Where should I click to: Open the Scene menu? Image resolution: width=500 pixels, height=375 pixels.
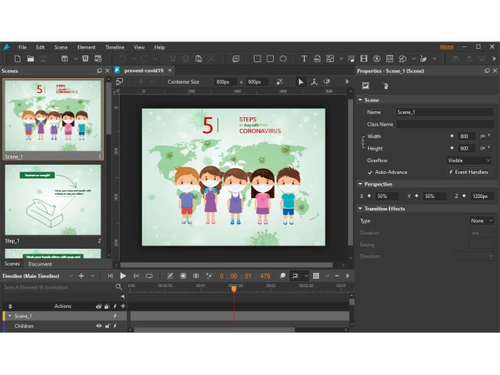(x=61, y=47)
